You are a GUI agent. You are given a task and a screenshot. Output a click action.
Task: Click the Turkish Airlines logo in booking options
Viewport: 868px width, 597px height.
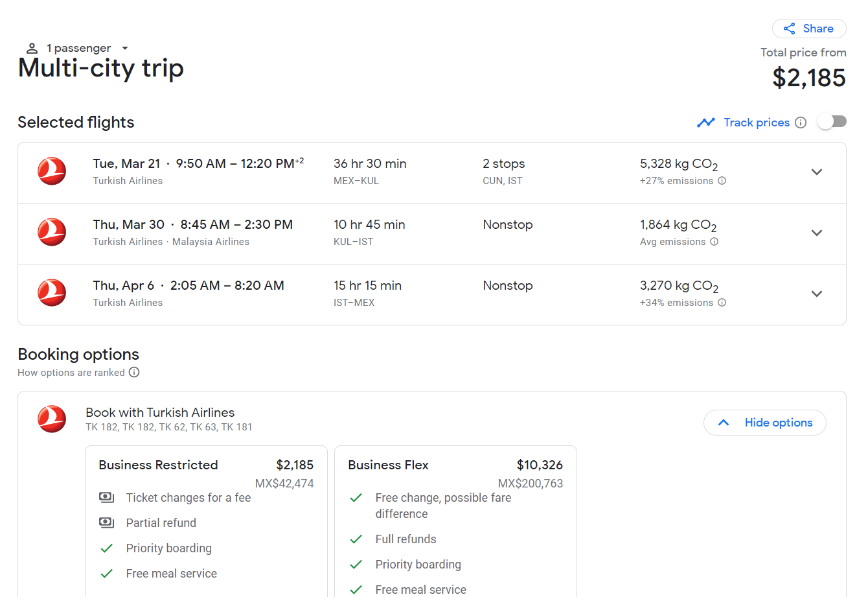[52, 419]
